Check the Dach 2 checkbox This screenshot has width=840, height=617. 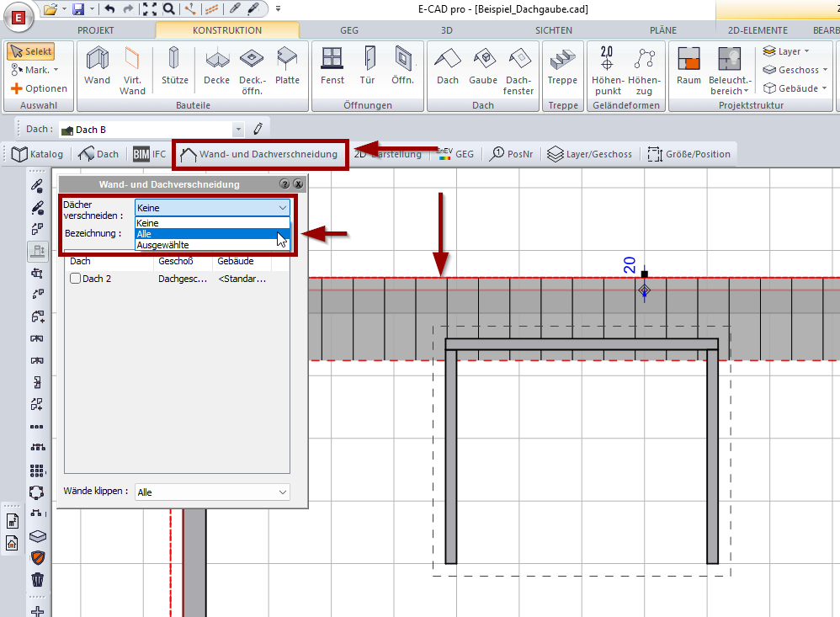(75, 279)
